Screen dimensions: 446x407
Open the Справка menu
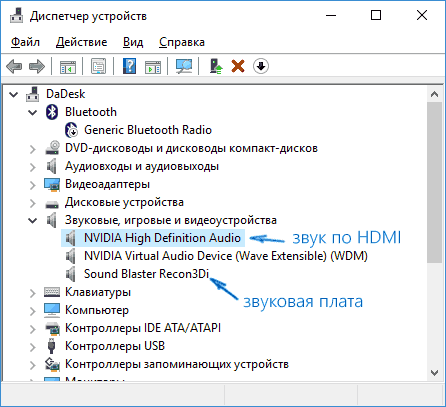click(x=182, y=42)
